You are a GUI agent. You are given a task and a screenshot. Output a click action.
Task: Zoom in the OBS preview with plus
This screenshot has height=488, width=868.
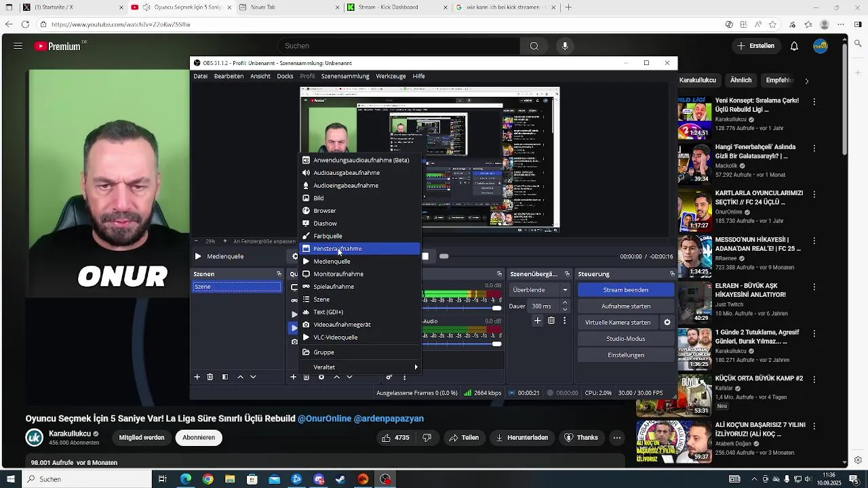pos(225,241)
